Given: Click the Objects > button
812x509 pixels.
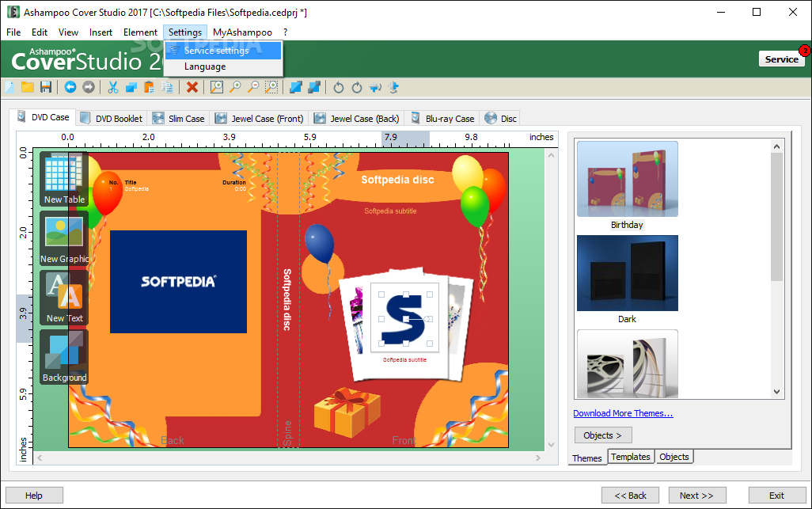Looking at the screenshot, I should tap(603, 435).
